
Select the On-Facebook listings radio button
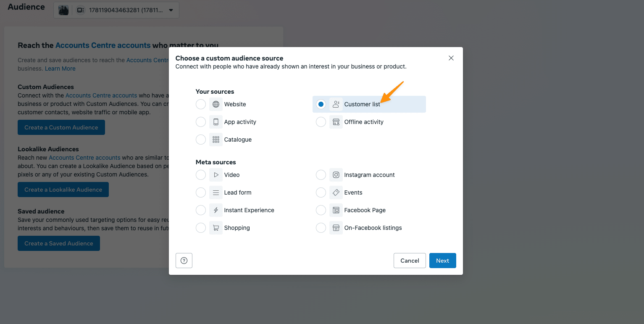321,228
